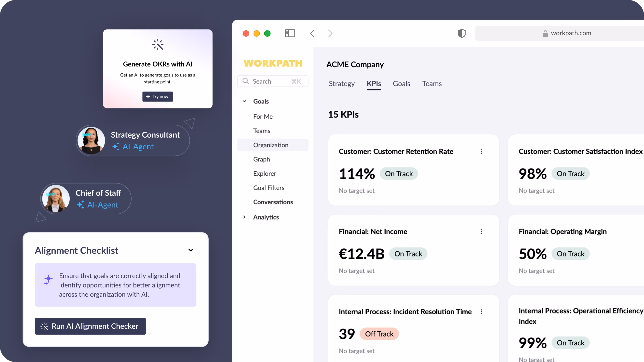Click the 98% value
This screenshot has width=644, height=362.
click(x=533, y=174)
